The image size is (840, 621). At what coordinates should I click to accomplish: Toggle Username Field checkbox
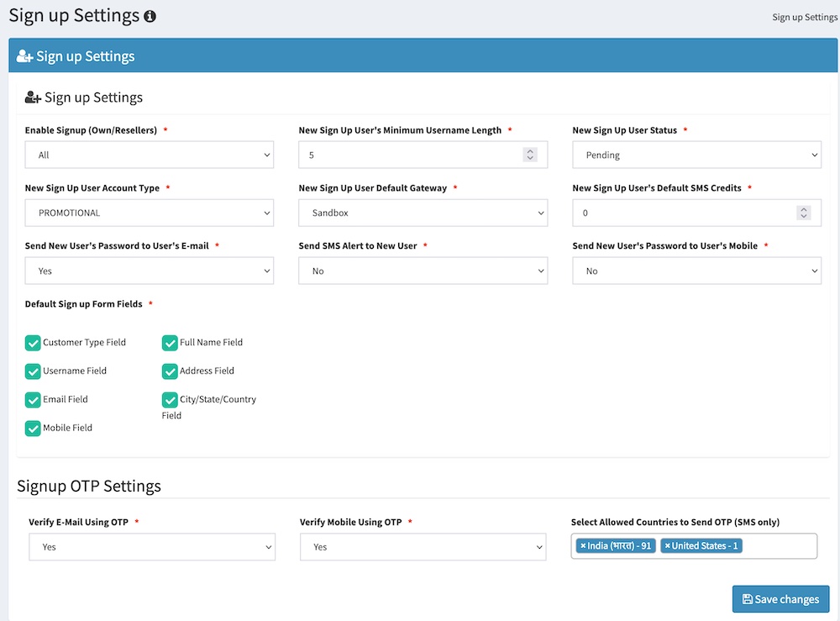[33, 371]
